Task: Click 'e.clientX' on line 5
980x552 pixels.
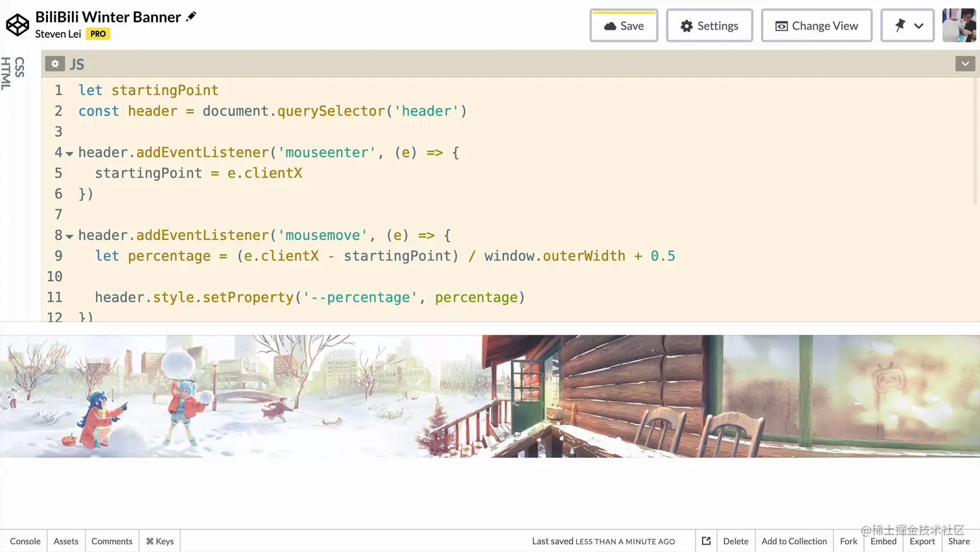Action: [264, 173]
